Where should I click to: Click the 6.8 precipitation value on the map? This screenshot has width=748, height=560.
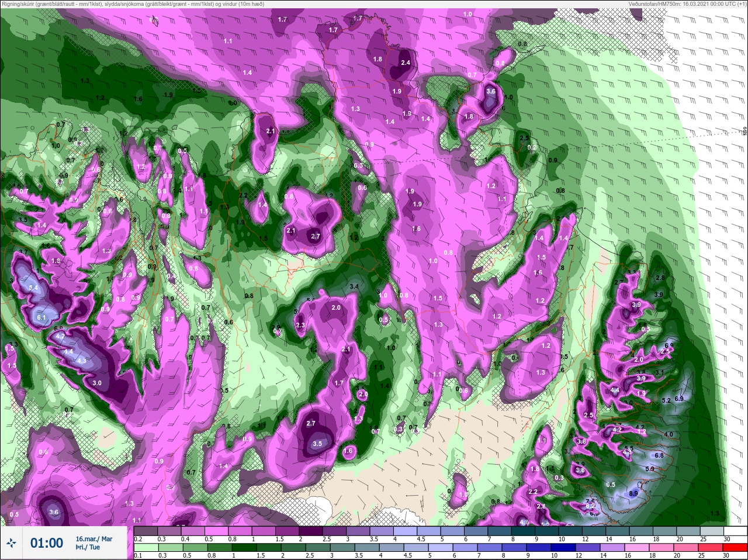click(659, 455)
